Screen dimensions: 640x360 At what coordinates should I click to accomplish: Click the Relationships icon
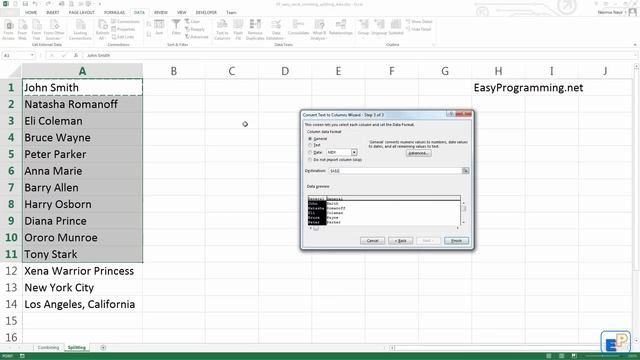tap(340, 28)
